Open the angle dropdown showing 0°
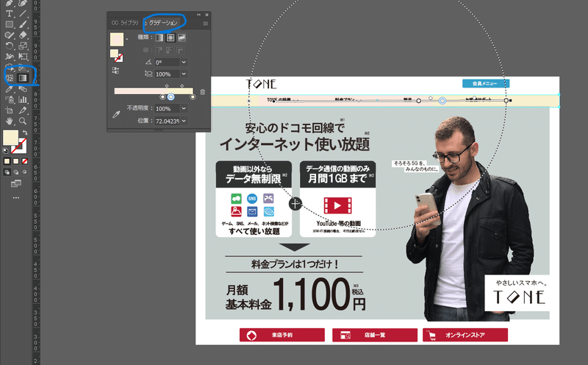The height and width of the screenshot is (365, 588). (x=184, y=63)
